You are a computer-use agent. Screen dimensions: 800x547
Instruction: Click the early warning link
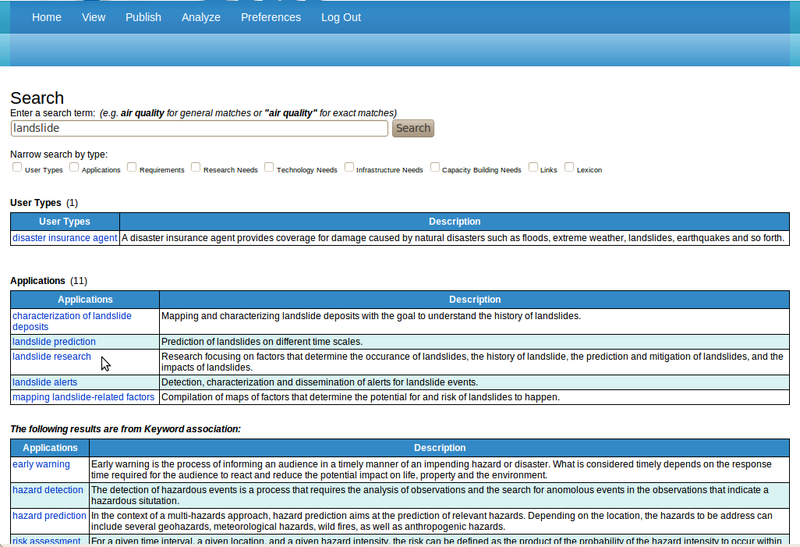[41, 464]
